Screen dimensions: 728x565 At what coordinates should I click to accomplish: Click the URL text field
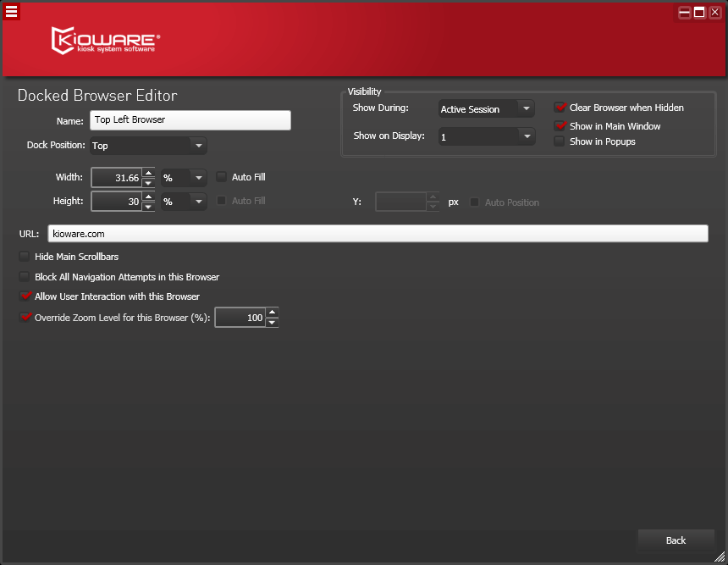378,233
